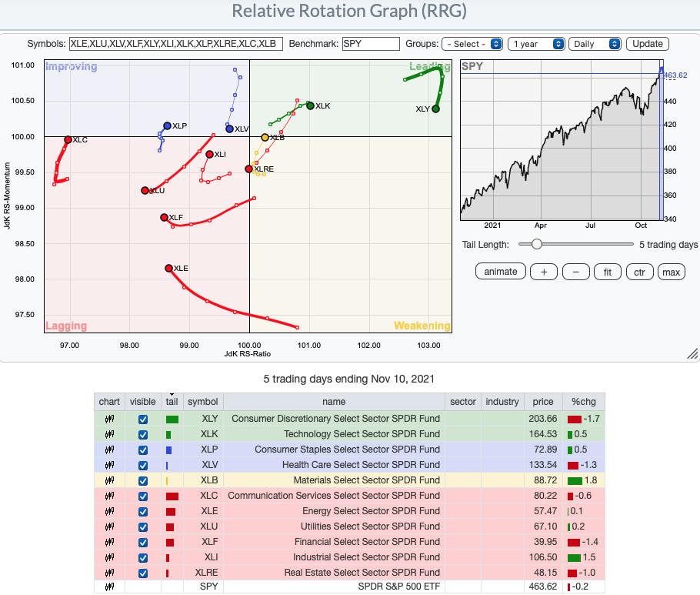
Task: Sort table by visible column
Action: (x=143, y=402)
